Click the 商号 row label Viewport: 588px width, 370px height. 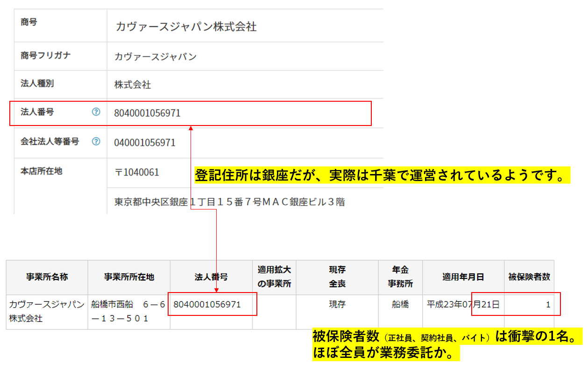click(x=28, y=22)
